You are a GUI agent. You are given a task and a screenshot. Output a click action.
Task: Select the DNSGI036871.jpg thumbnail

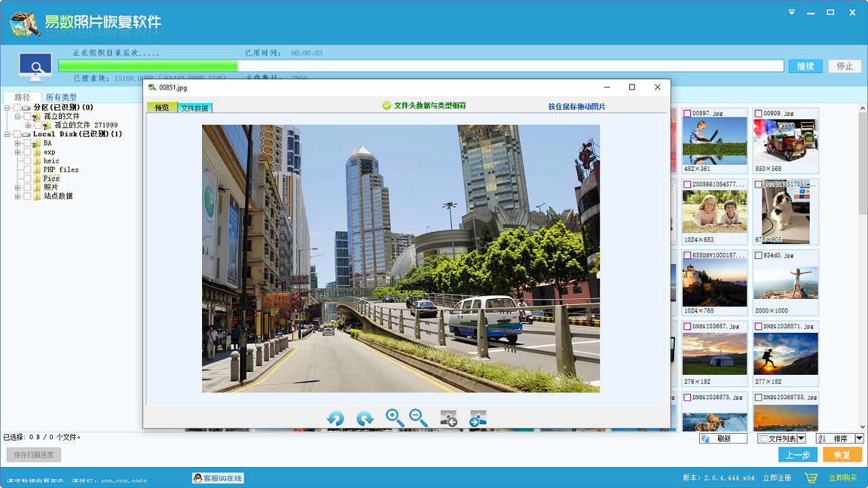click(786, 353)
